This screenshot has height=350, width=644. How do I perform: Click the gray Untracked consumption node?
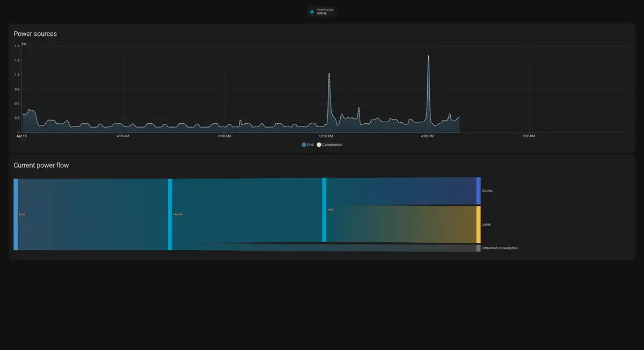pyautogui.click(x=478, y=248)
